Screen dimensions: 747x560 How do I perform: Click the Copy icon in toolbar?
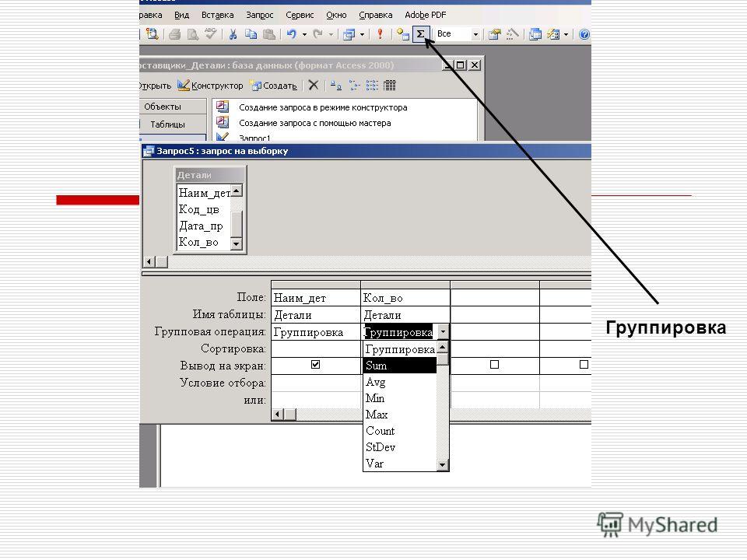[251, 33]
